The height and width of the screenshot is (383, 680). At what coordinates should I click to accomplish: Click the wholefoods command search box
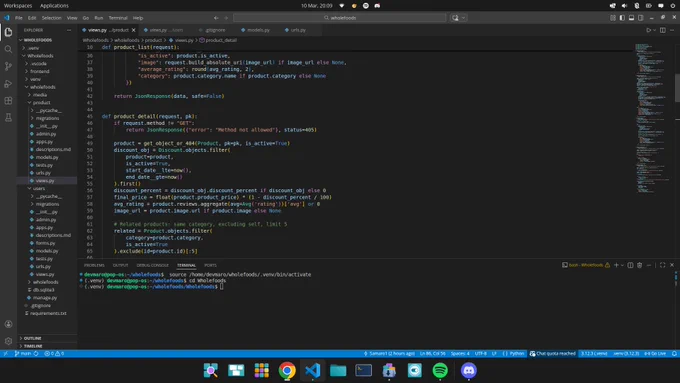[340, 18]
